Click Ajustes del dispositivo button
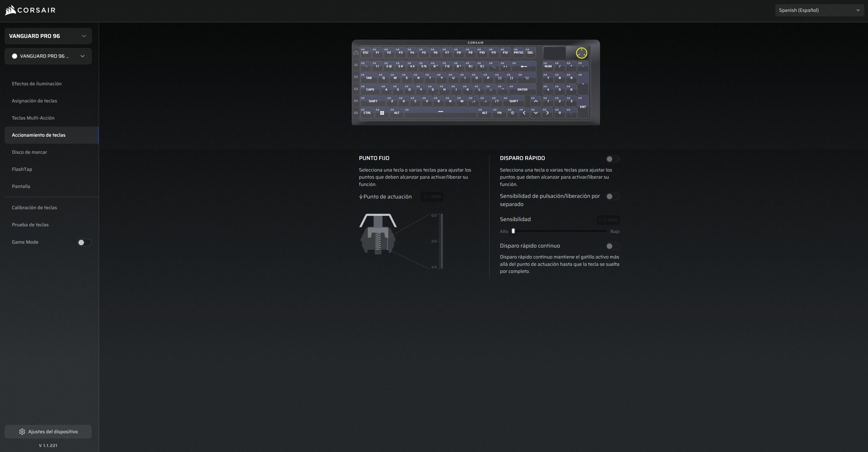 click(48, 432)
